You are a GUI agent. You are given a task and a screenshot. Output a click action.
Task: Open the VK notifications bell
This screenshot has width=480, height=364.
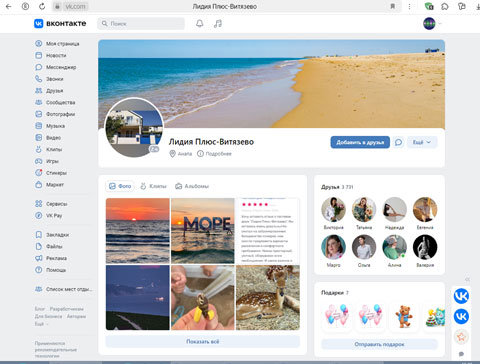[199, 24]
